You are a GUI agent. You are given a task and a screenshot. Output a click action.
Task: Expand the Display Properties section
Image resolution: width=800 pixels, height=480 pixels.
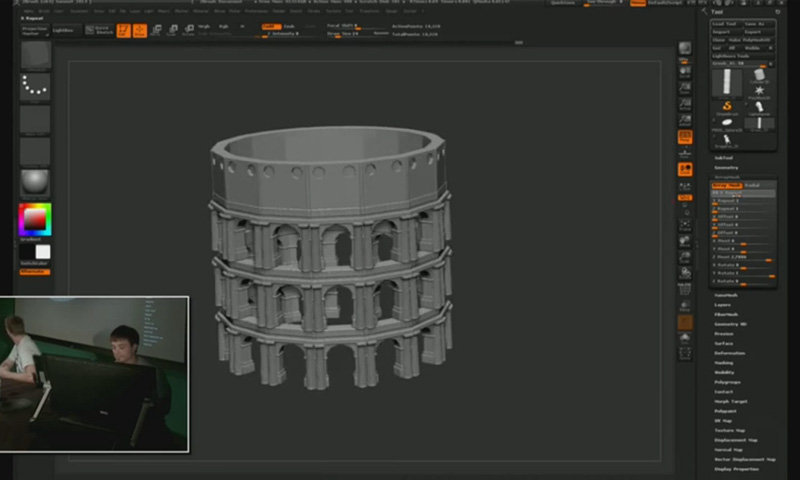[x=735, y=467]
